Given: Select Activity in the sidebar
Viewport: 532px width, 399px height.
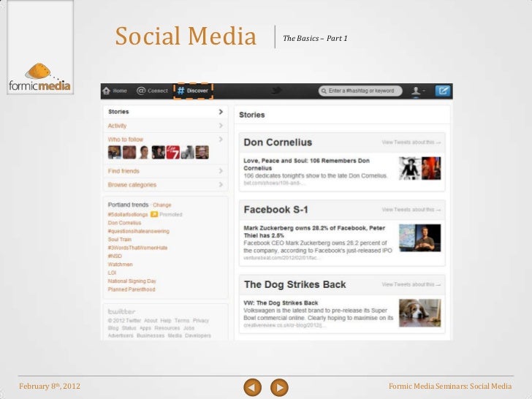Looking at the screenshot, I should [x=165, y=126].
